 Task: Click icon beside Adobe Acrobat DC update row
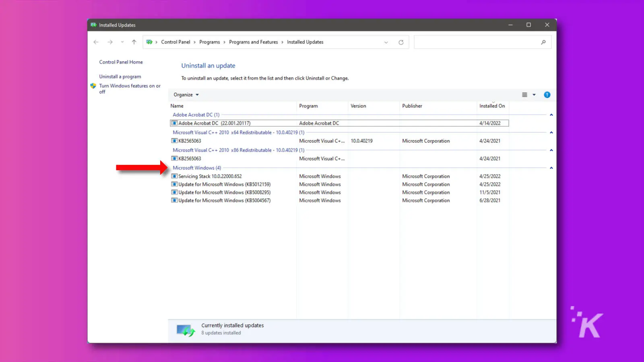tap(174, 123)
